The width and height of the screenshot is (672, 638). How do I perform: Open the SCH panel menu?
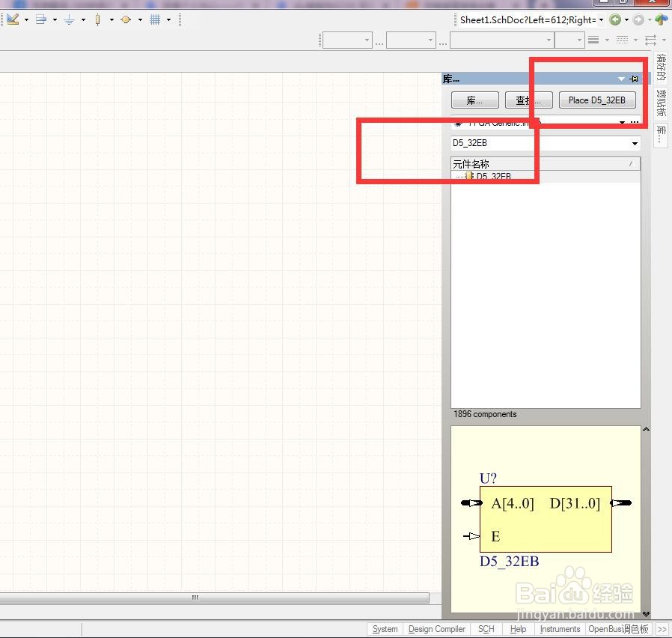click(486, 629)
